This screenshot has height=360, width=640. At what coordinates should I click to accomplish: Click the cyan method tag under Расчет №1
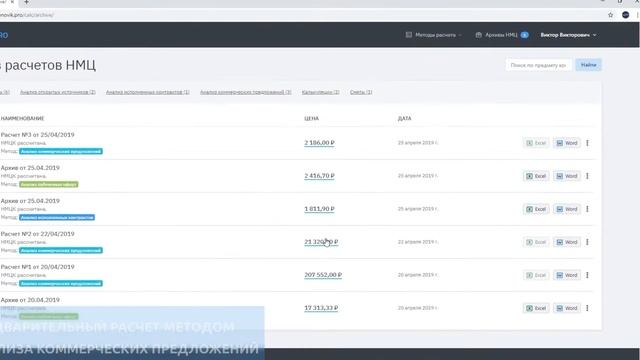[x=61, y=284]
